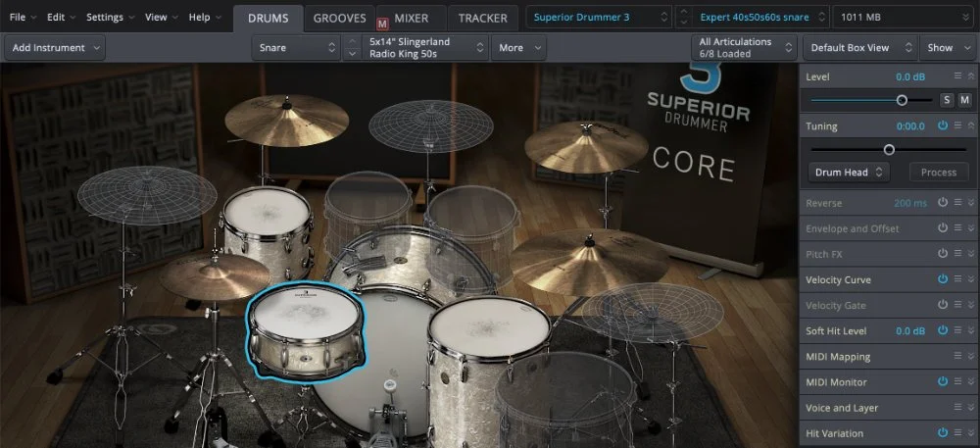
Task: Select the solid crash cymbal on left
Action: (x=287, y=120)
